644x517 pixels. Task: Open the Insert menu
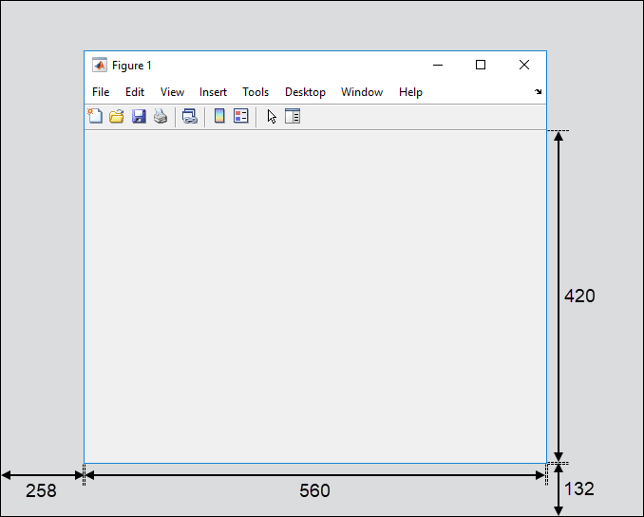pos(213,92)
